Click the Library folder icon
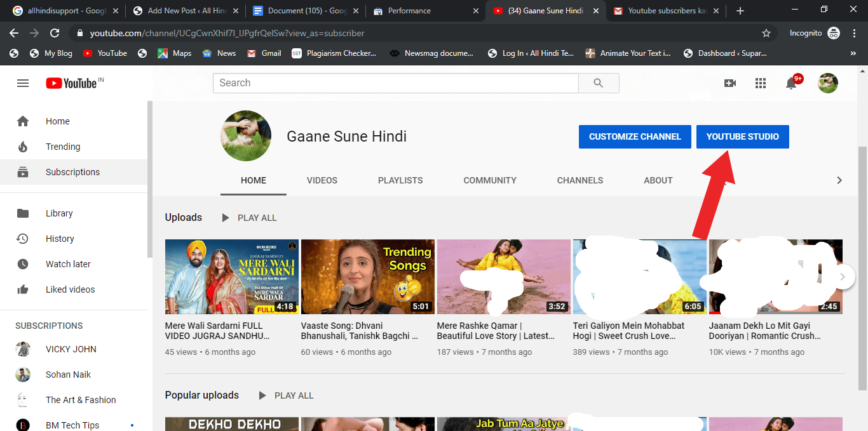The height and width of the screenshot is (431, 868). point(23,213)
